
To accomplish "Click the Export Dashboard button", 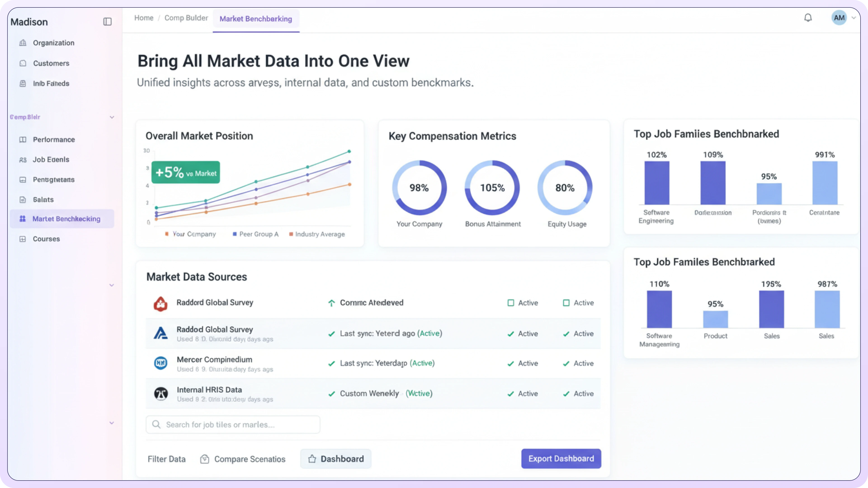I will pos(561,458).
